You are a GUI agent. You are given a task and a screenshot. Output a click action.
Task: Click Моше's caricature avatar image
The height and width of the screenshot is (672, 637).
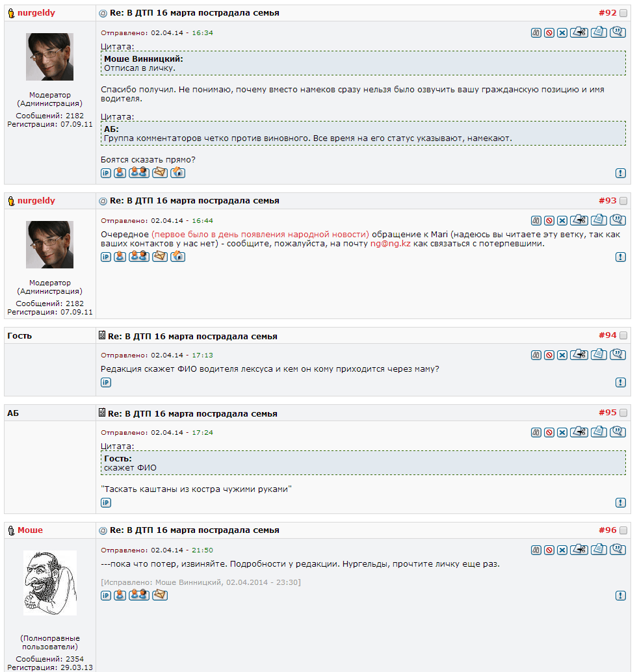point(50,583)
